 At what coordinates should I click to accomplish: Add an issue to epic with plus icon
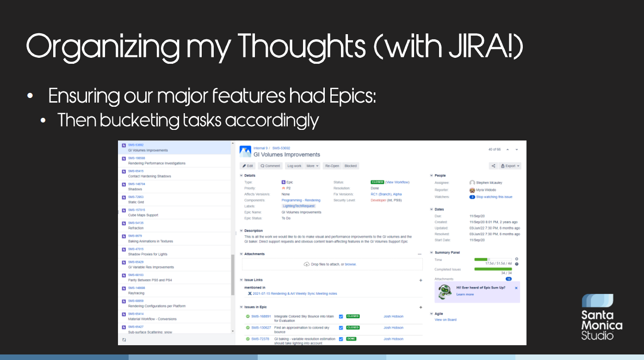coord(421,307)
